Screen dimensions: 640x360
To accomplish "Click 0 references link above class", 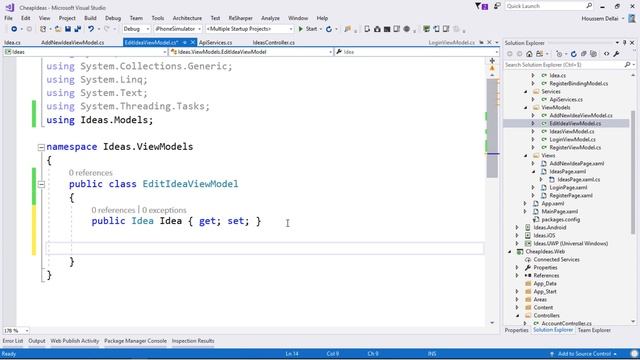I will coord(90,173).
